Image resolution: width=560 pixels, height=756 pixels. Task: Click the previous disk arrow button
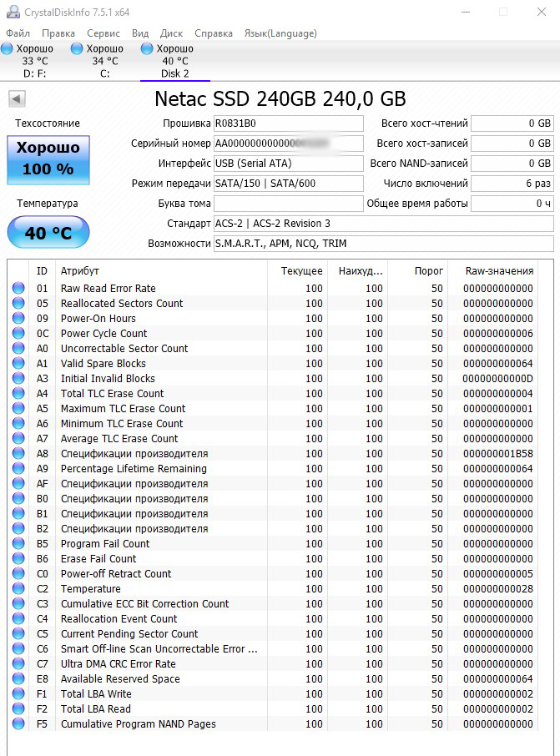17,99
